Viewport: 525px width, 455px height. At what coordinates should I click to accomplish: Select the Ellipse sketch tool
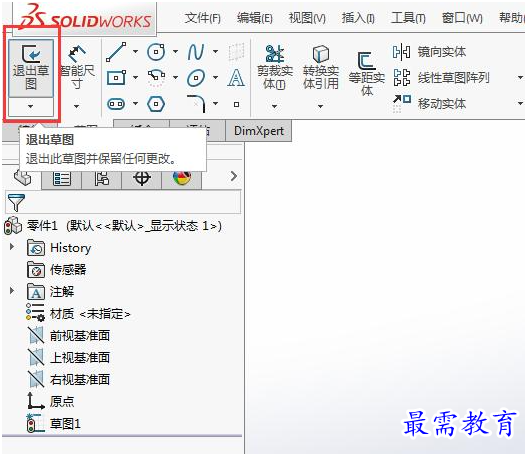[196, 78]
